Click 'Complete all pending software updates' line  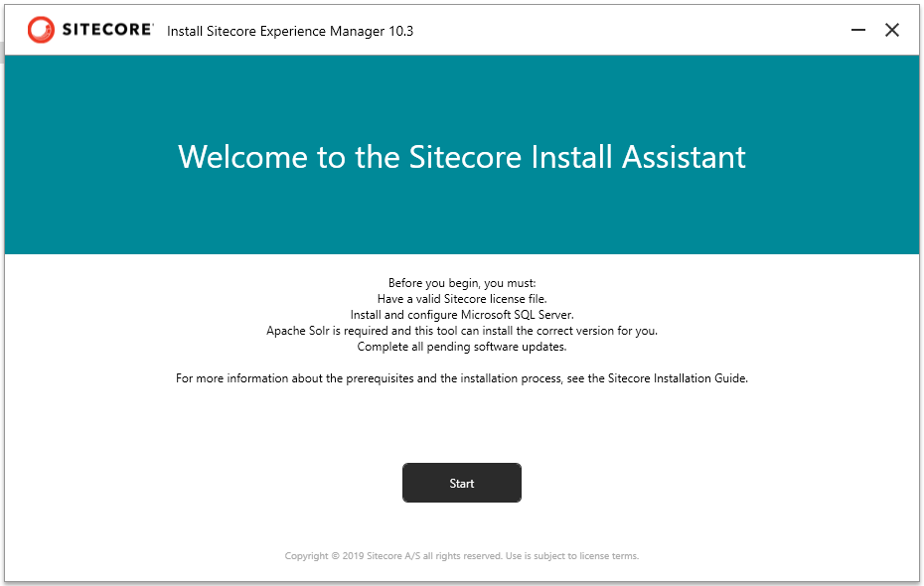[x=461, y=347]
